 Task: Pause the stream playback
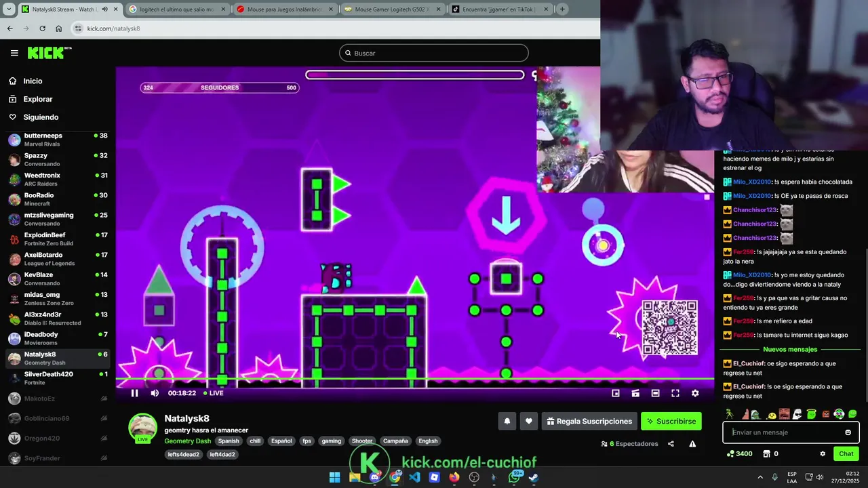134,393
